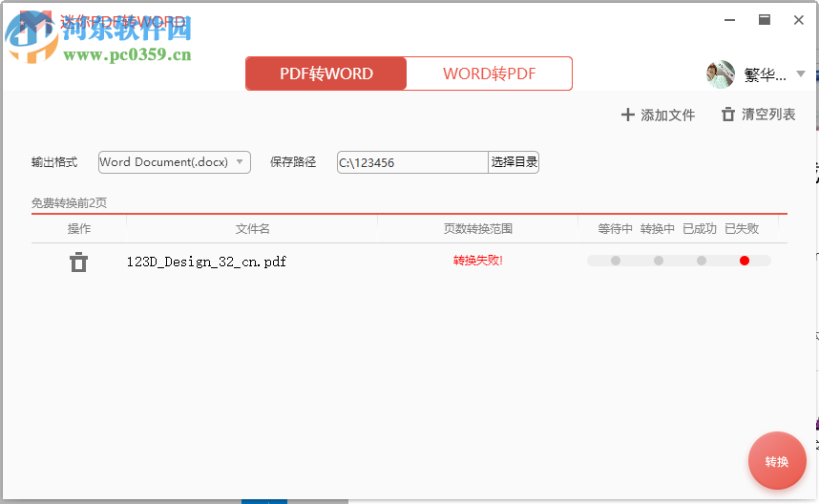The width and height of the screenshot is (819, 504).
Task: Click the red 已失败 status dot
Action: click(745, 261)
